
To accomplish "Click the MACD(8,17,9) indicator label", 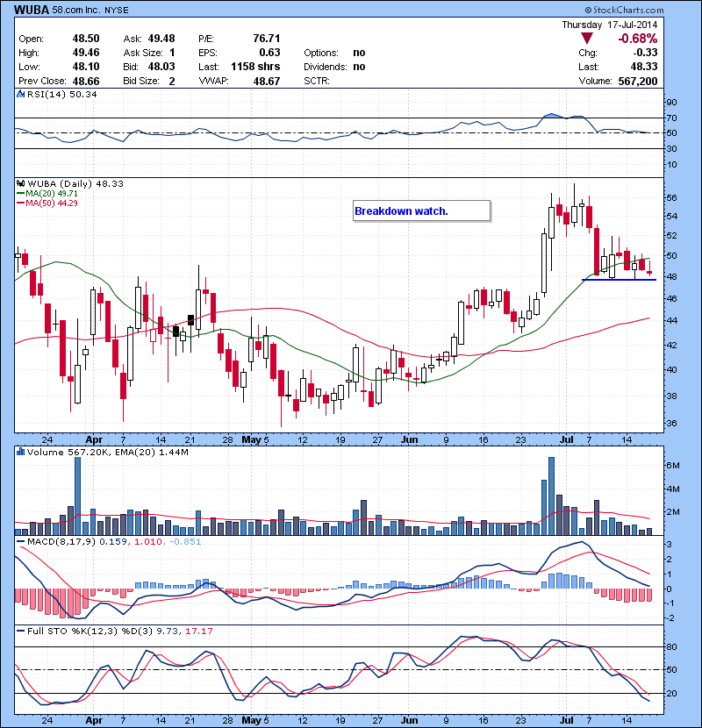I will (61, 541).
